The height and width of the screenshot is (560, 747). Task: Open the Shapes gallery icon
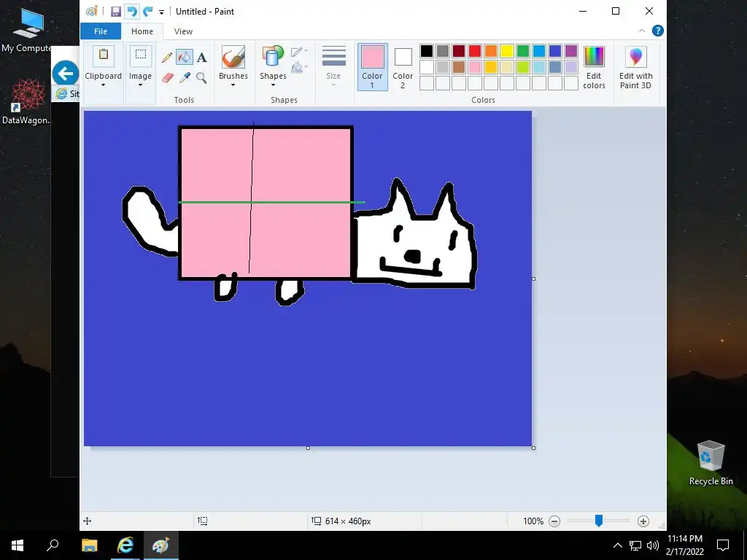273,57
